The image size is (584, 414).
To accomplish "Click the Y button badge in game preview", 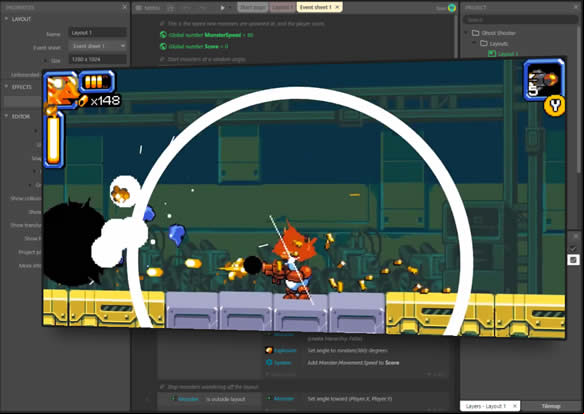I will [555, 106].
